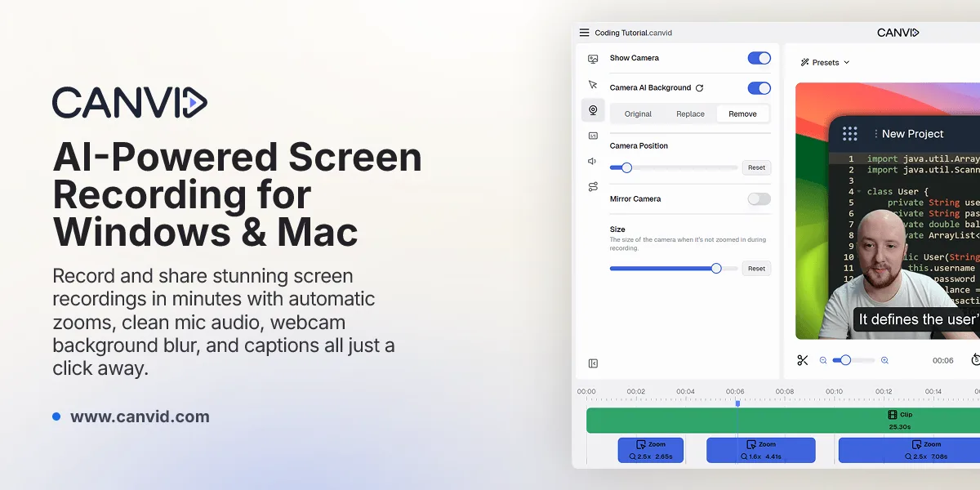Select the 2.5x 2.65s Zoom block
The width and height of the screenshot is (980, 490).
tap(651, 451)
